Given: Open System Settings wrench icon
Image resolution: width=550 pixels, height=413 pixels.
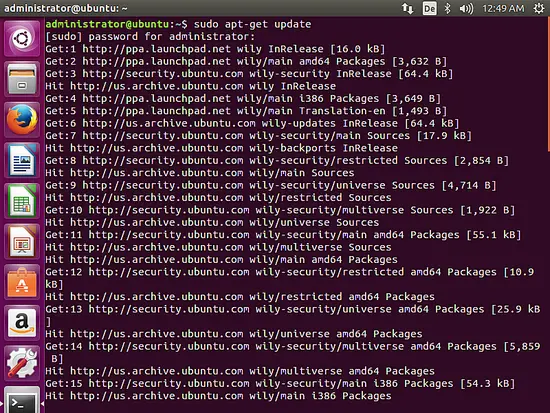Looking at the screenshot, I should [x=22, y=364].
